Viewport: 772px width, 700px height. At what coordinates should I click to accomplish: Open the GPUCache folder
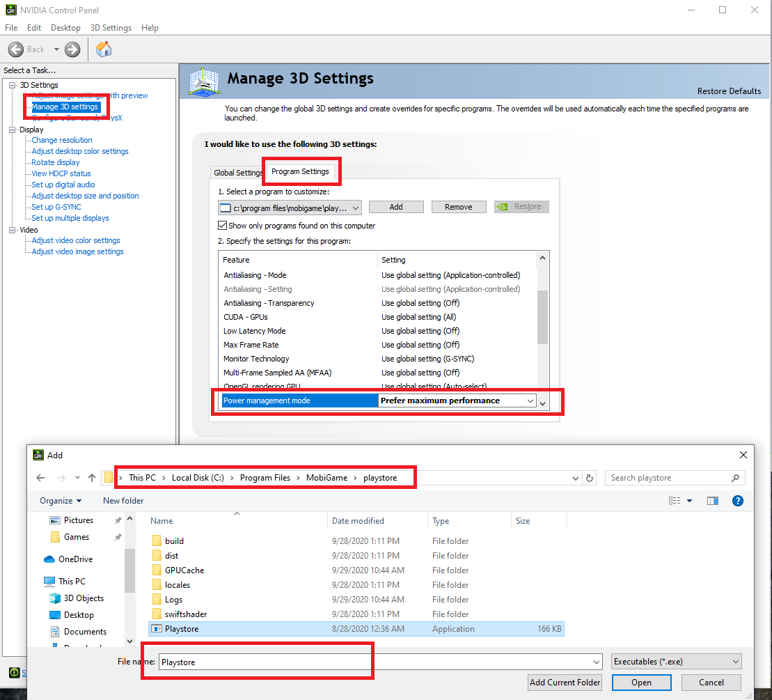click(x=184, y=570)
